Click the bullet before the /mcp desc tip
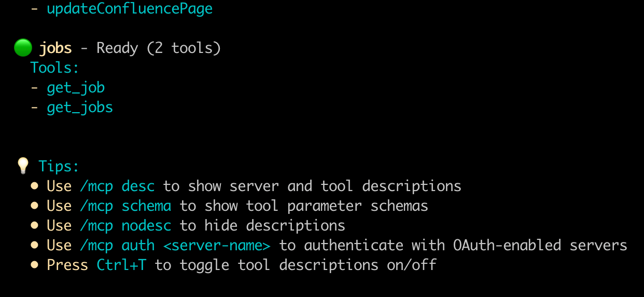The height and width of the screenshot is (297, 644). pyautogui.click(x=35, y=186)
